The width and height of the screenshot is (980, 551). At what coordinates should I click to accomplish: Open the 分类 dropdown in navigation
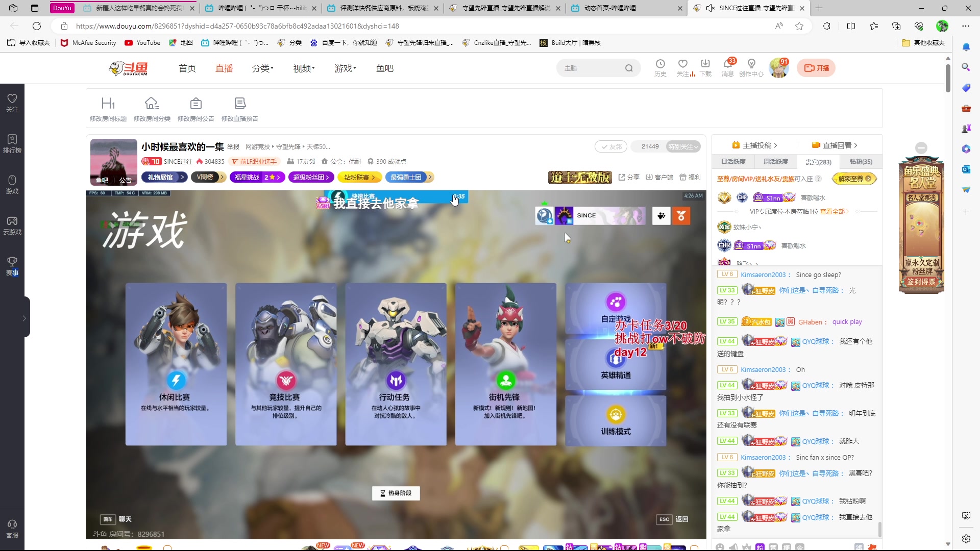(x=263, y=68)
